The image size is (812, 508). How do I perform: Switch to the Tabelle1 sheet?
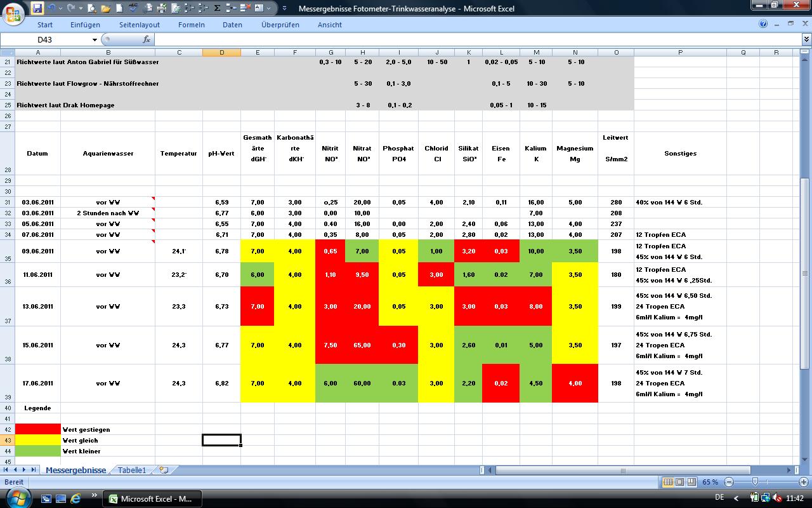point(132,470)
